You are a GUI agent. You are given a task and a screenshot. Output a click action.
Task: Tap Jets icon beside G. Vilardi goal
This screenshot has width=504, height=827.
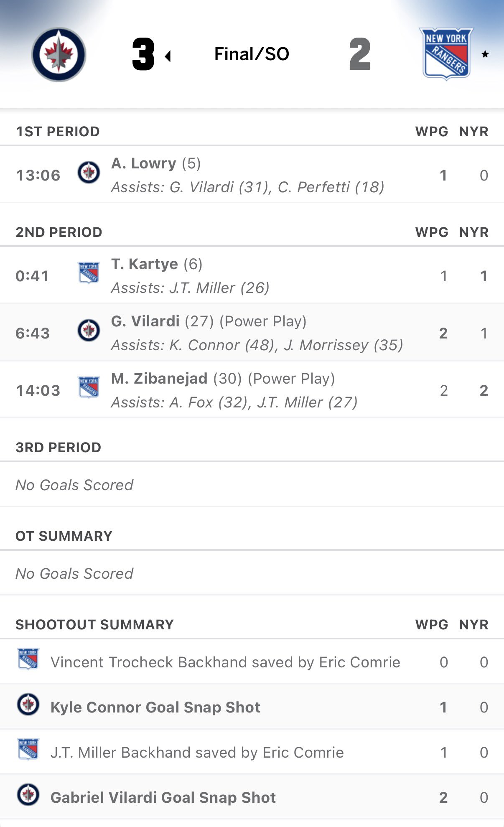(89, 330)
